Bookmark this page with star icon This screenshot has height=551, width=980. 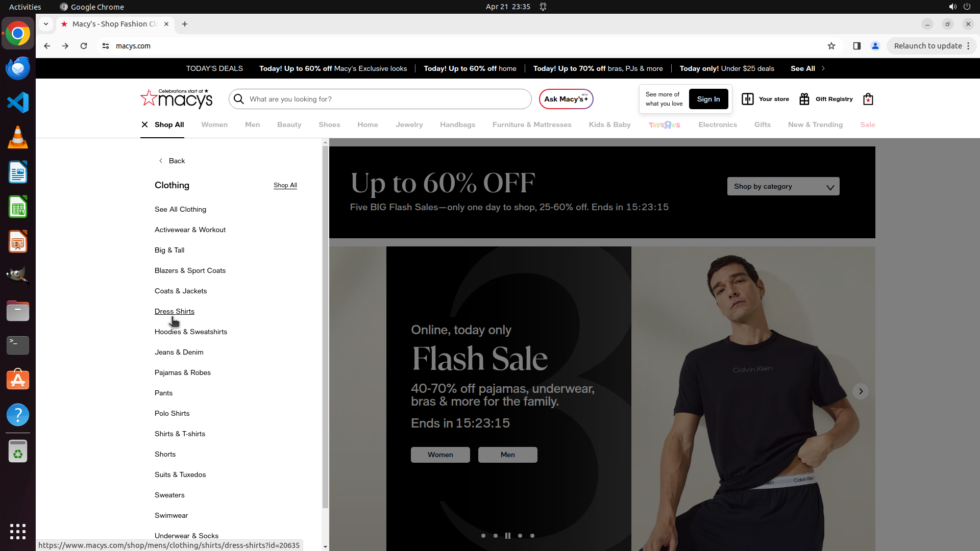pos(831,46)
